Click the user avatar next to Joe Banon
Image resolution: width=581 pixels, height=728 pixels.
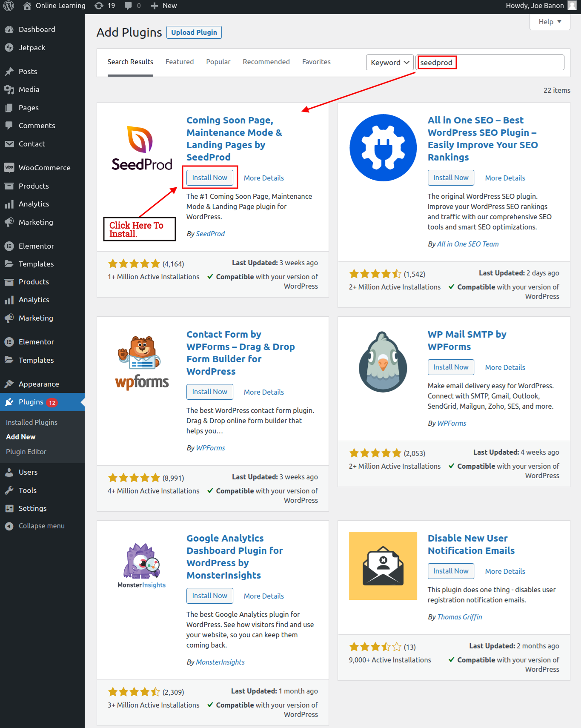[572, 6]
